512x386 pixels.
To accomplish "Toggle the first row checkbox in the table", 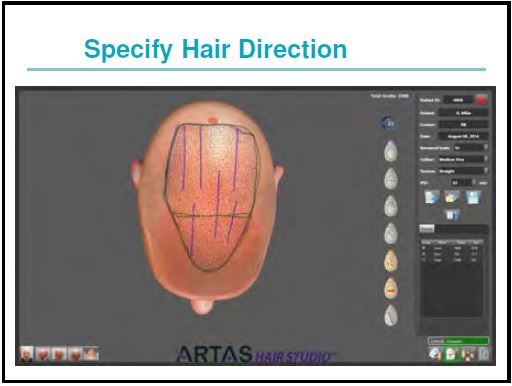I will pos(424,248).
